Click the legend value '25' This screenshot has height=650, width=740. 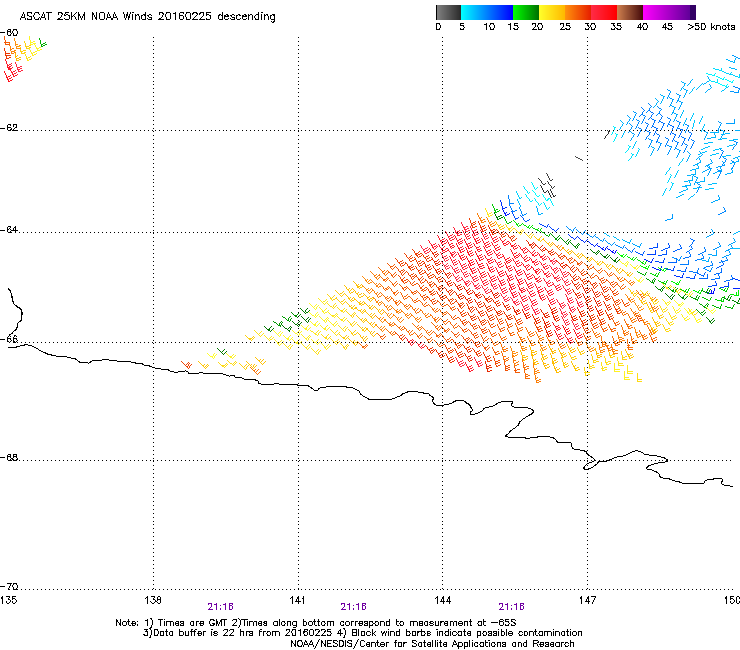pyautogui.click(x=565, y=27)
